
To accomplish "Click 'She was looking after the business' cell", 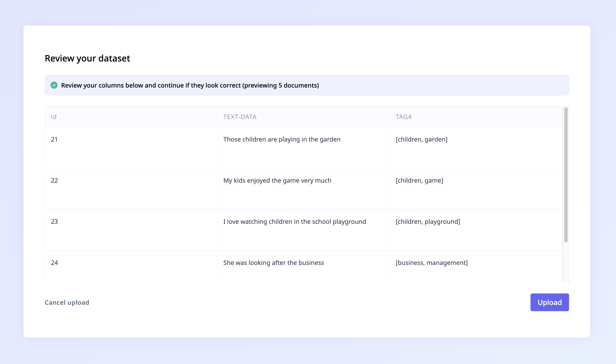I will [x=273, y=263].
